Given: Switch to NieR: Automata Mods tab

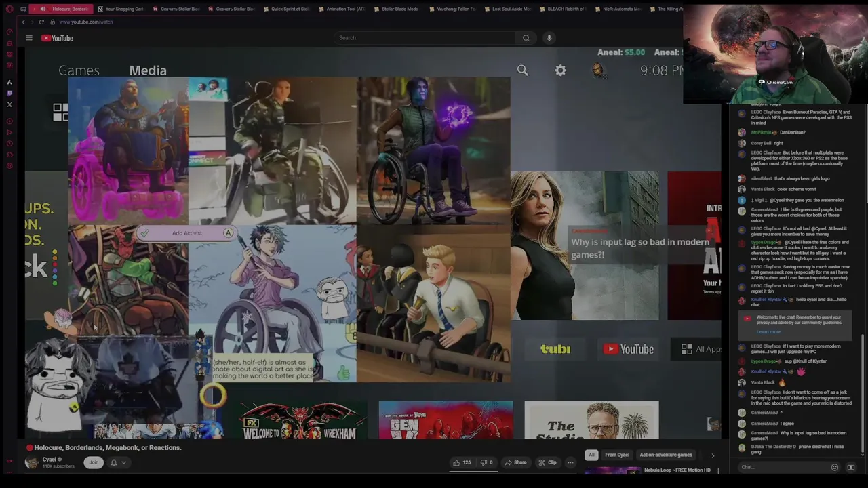Looking at the screenshot, I should coord(618,9).
